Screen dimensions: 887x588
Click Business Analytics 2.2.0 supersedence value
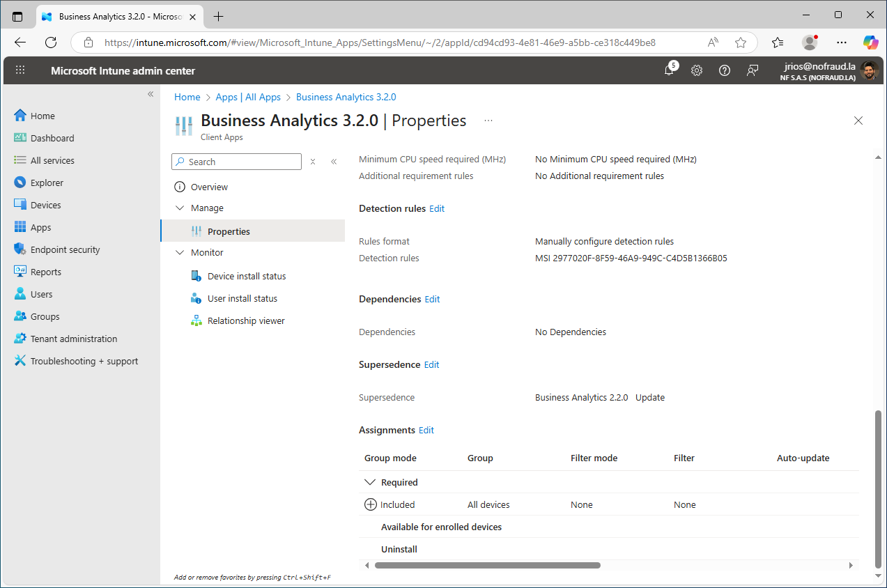(x=581, y=397)
